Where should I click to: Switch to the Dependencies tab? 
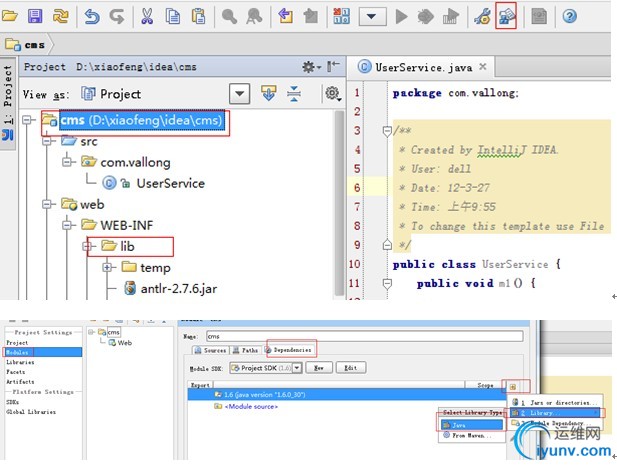click(289, 350)
